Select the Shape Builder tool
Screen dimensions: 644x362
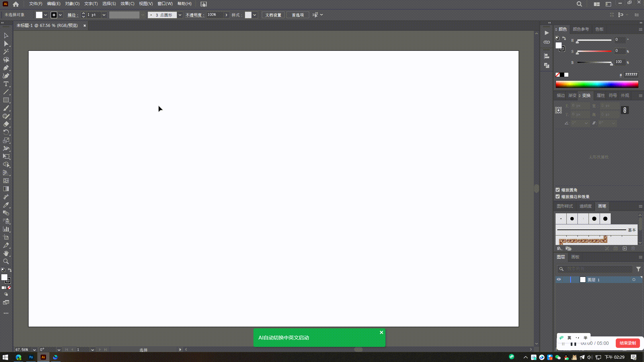[6, 165]
